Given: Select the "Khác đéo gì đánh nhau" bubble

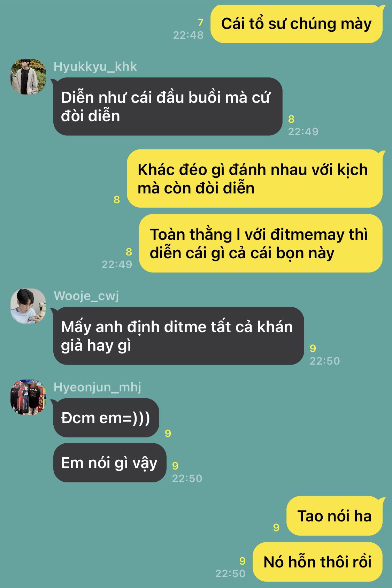Looking at the screenshot, I should click(x=255, y=178).
